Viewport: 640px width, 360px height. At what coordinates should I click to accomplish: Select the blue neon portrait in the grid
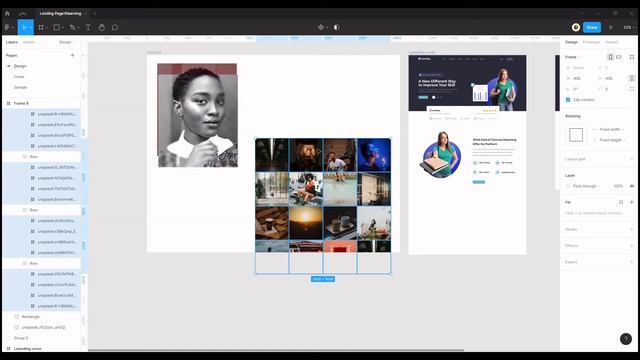click(374, 155)
